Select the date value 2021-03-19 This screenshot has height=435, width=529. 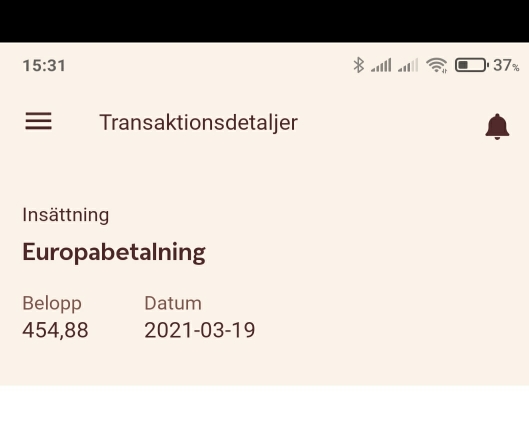[200, 330]
